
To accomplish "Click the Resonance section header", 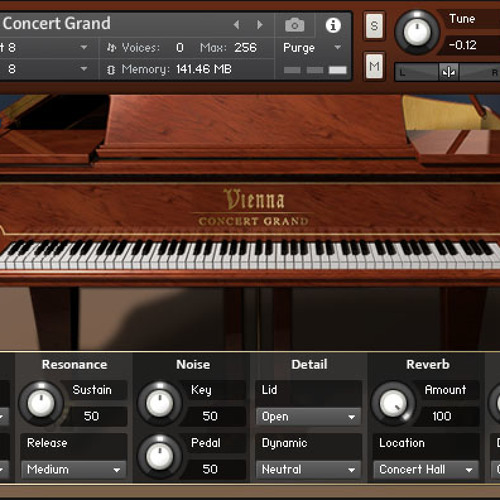I will [x=74, y=364].
